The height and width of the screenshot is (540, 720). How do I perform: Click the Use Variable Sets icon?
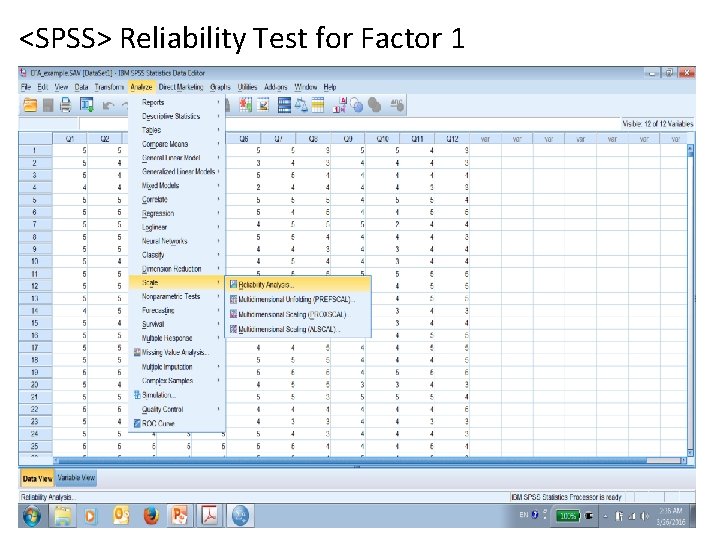pyautogui.click(x=357, y=106)
